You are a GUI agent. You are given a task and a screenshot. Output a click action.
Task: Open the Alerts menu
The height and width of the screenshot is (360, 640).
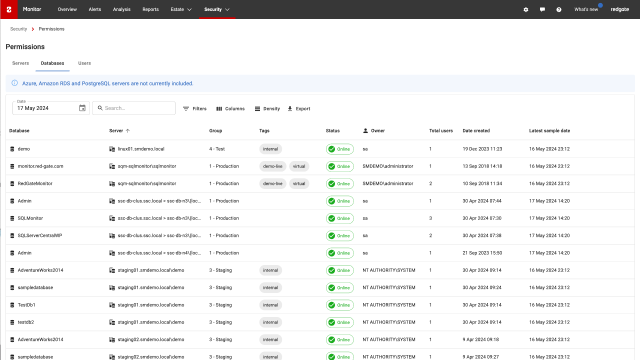click(x=95, y=9)
